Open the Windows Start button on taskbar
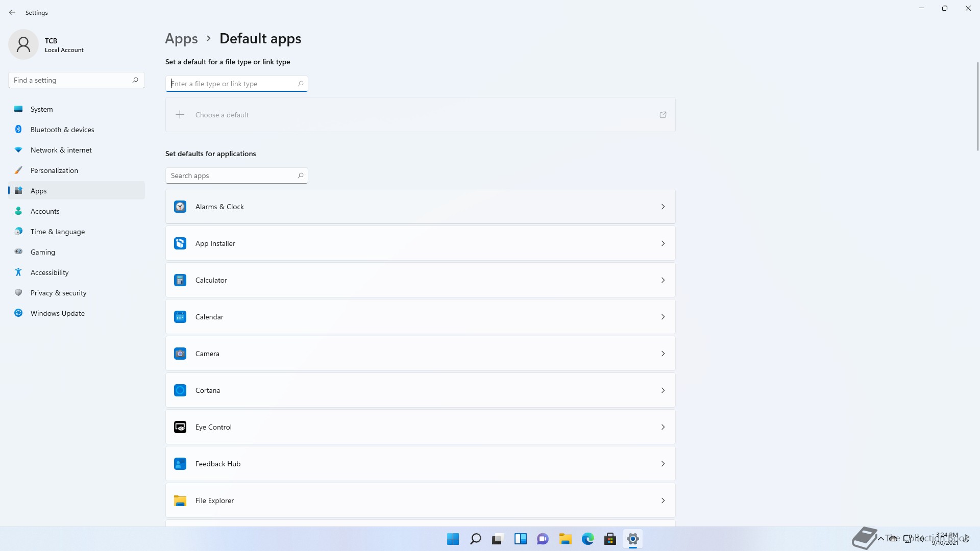The width and height of the screenshot is (980, 551). coord(453,539)
